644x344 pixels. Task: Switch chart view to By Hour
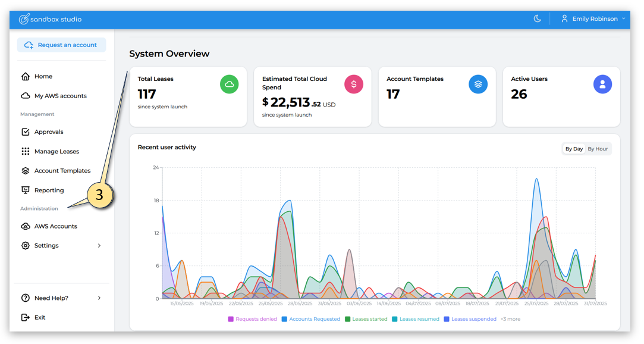[598, 149]
